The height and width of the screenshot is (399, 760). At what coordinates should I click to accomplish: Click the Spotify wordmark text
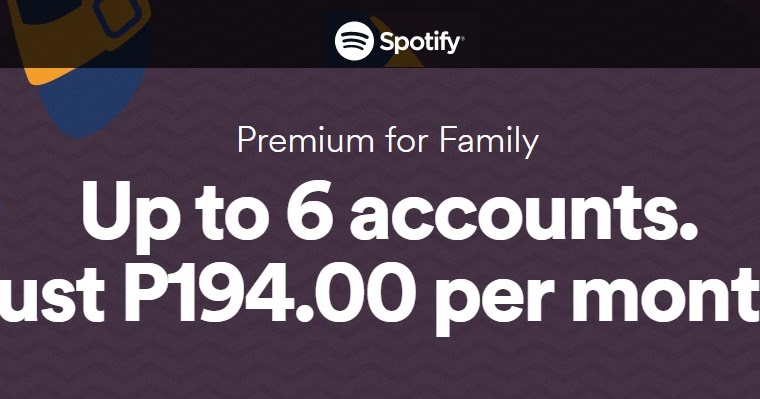(x=419, y=43)
